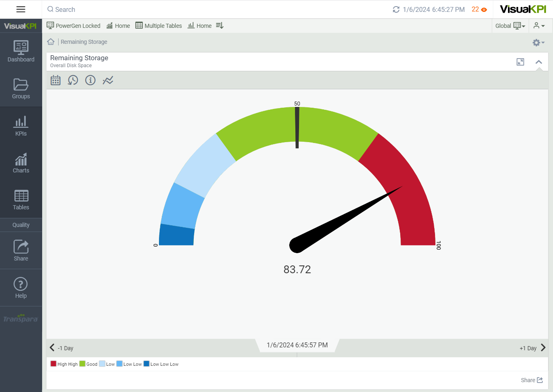This screenshot has height=392, width=553.
Task: Open the user account dropdown
Action: [x=539, y=26]
